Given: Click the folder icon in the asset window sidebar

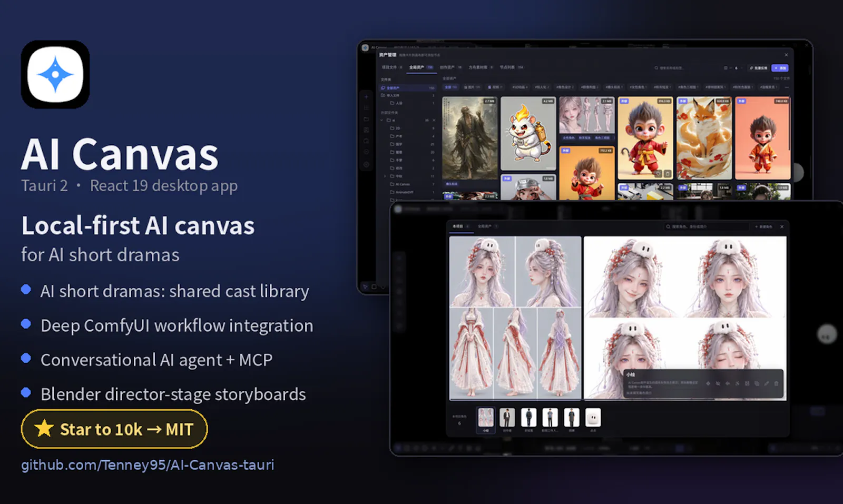Looking at the screenshot, I should coord(366,119).
